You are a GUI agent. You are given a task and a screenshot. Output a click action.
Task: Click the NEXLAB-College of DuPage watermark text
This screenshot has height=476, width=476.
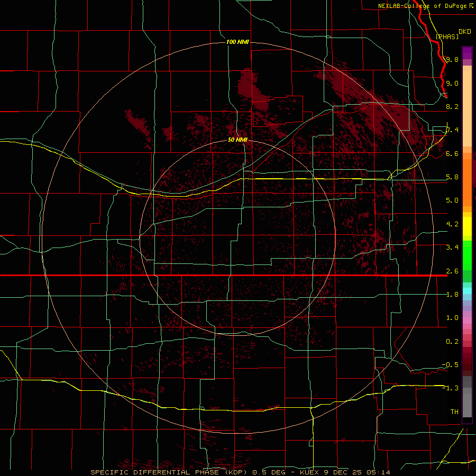[423, 6]
